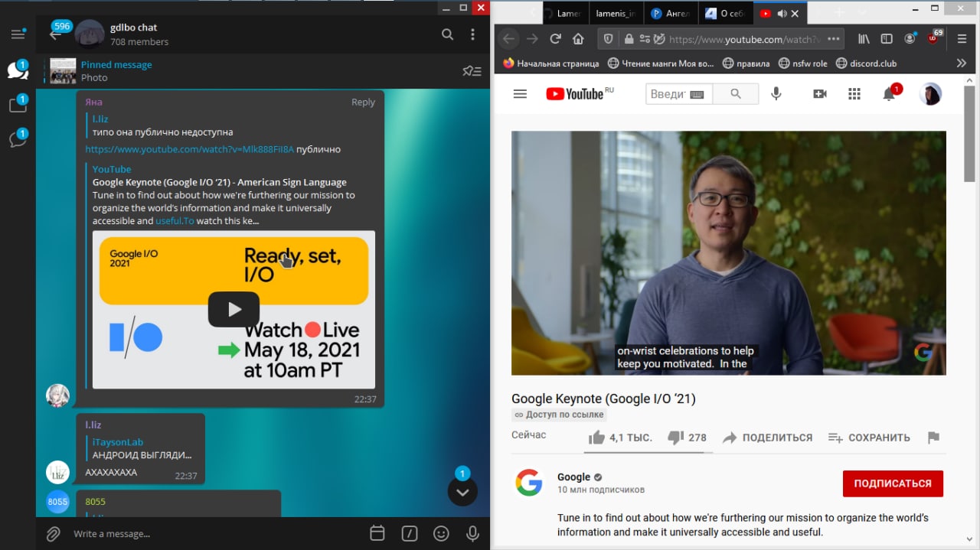Jump to latest messages with down arrow button

pyautogui.click(x=462, y=492)
